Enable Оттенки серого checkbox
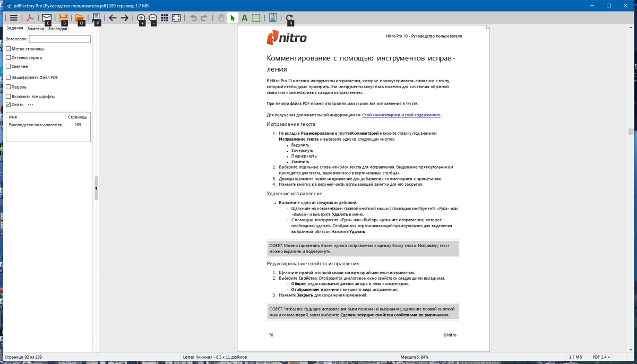Viewport: 637px width, 364px height. [8, 57]
